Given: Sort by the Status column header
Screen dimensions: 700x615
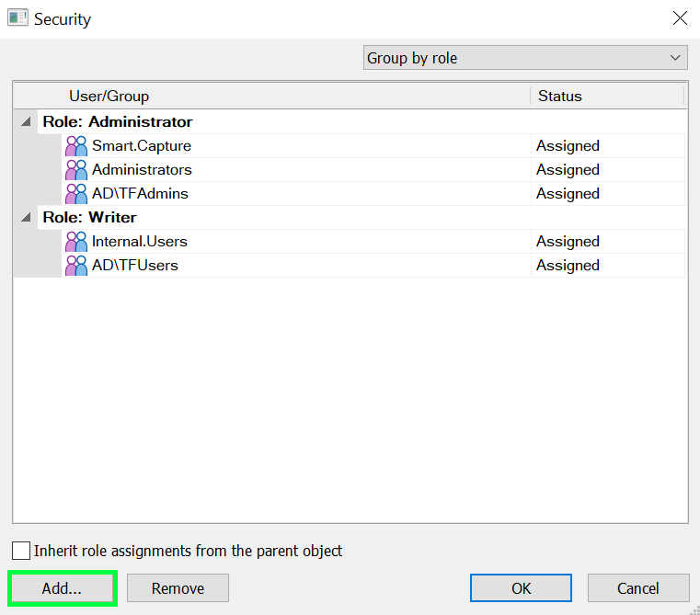Looking at the screenshot, I should 559,96.
